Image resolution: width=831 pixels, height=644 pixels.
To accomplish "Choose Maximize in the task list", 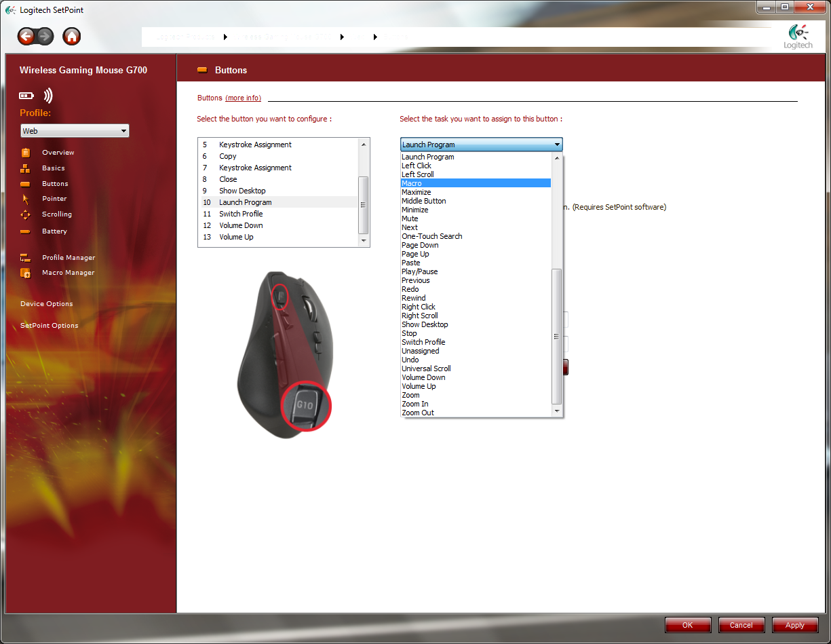I will pos(476,192).
